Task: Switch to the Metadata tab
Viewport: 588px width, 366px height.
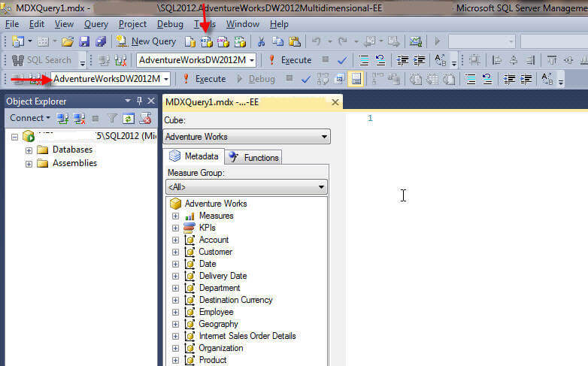Action: pyautogui.click(x=194, y=156)
